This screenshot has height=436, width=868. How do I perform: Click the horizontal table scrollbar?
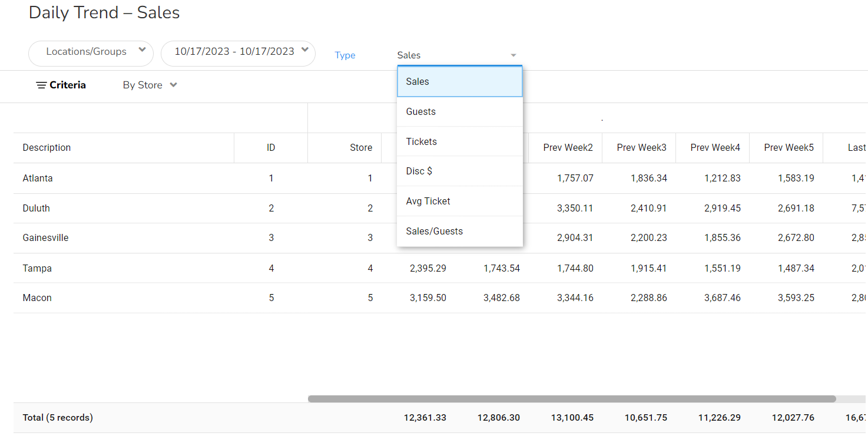(x=571, y=399)
